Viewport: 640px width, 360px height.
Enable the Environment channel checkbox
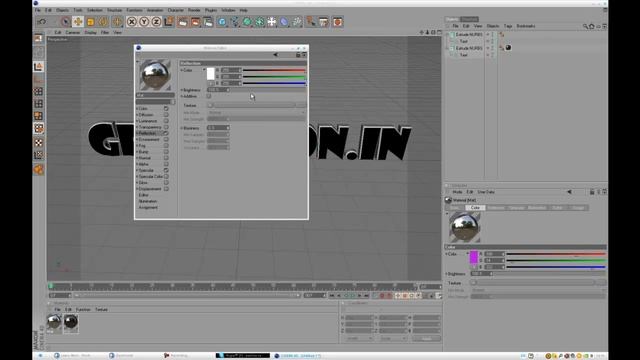(166, 139)
